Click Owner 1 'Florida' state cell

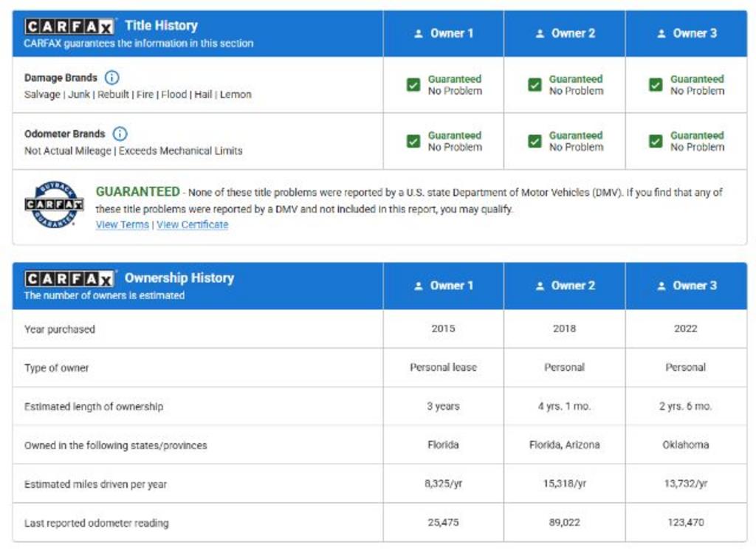(443, 444)
